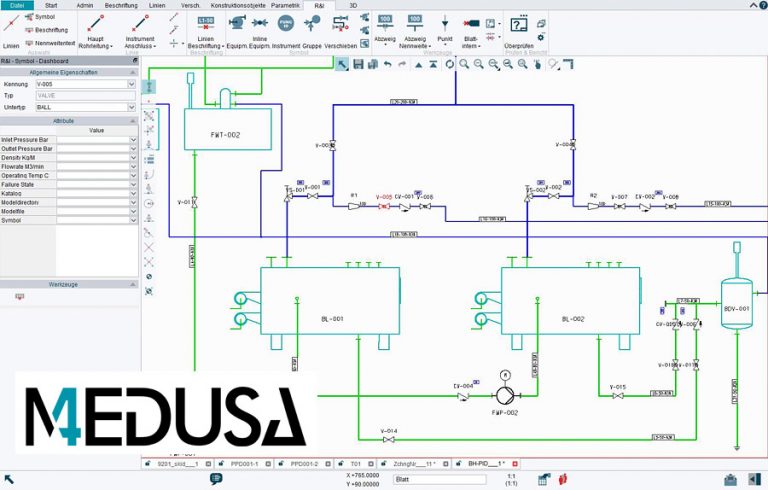Run the Überprüfen check tool

click(x=519, y=32)
